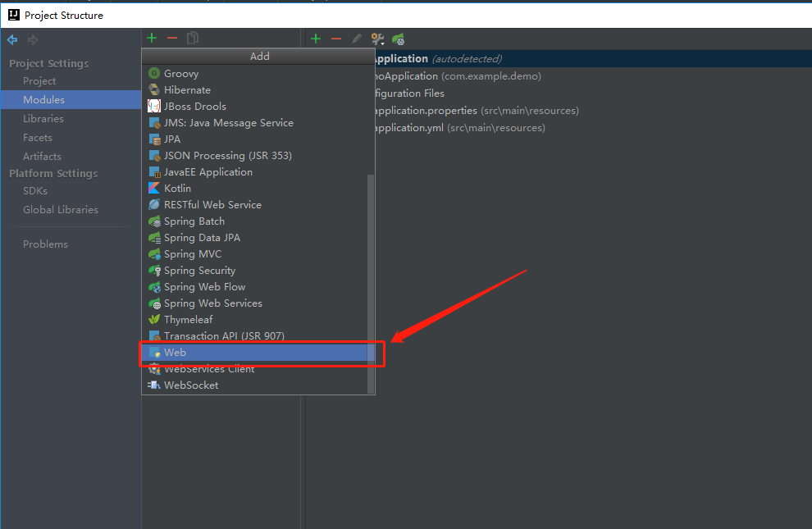Viewport: 812px width, 529px height.
Task: Click the red remove module minus icon
Action: pos(172,38)
